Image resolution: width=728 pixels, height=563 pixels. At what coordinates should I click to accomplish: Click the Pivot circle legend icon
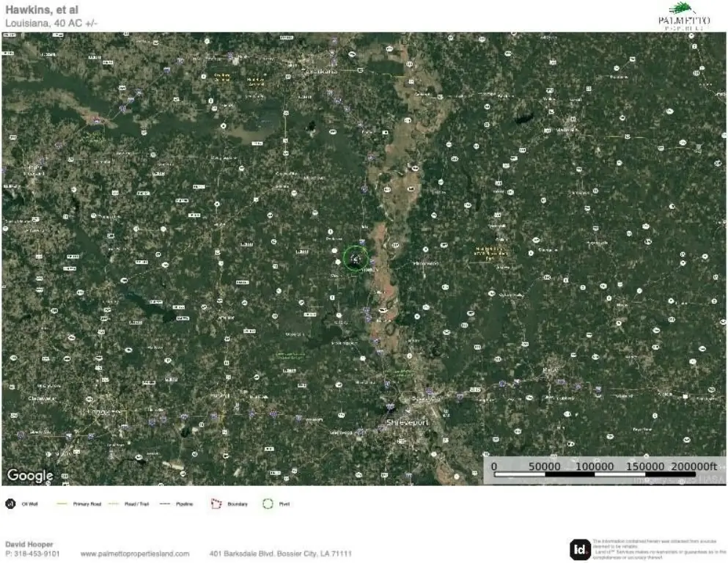pos(268,504)
